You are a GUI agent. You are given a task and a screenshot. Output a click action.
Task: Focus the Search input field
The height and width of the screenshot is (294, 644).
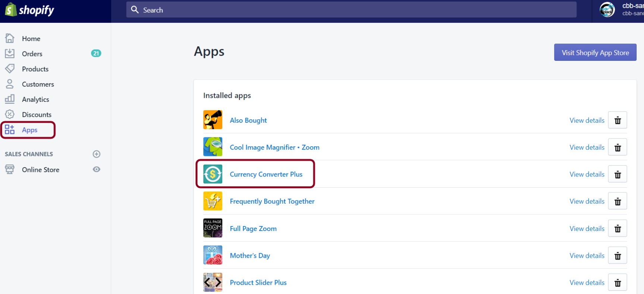click(x=351, y=10)
